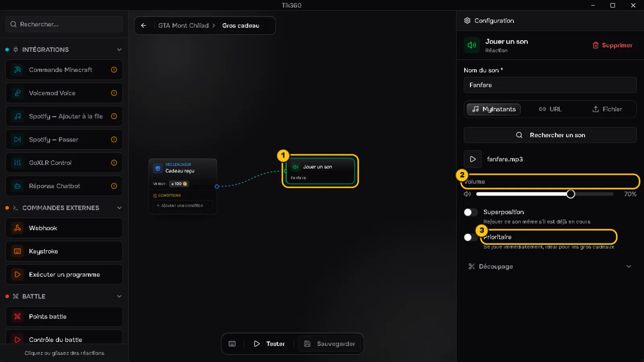Click the Keystroke keyboard icon

point(17,251)
